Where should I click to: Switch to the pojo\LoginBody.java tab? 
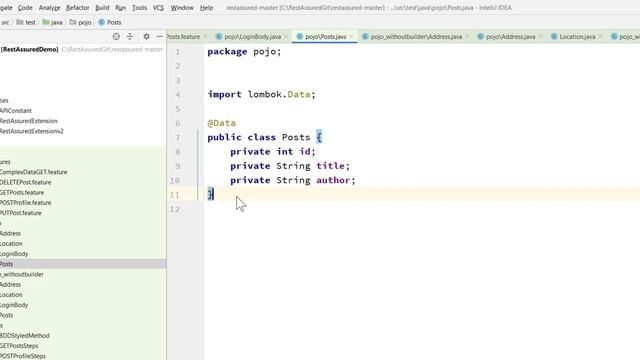(x=252, y=36)
